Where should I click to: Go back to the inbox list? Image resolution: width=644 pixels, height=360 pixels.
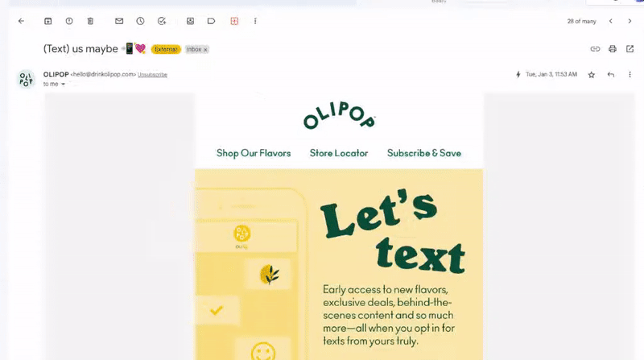22,21
